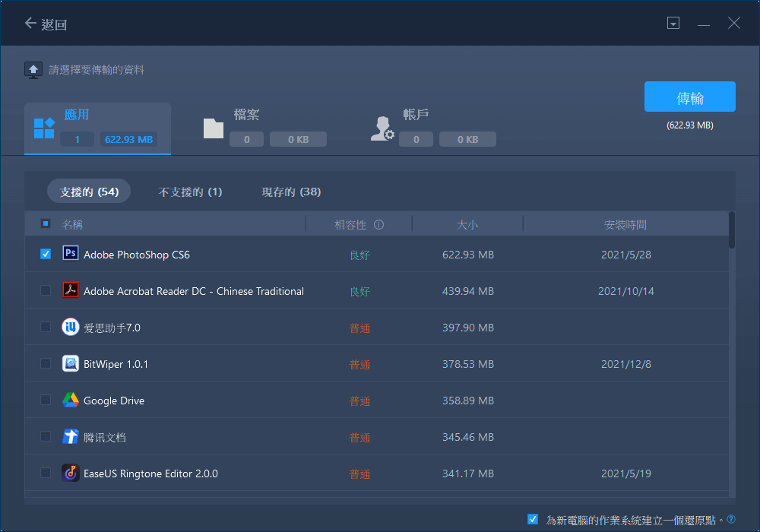The width and height of the screenshot is (760, 532).
Task: Switch to the 帳戶 accounts category
Action: (433, 127)
